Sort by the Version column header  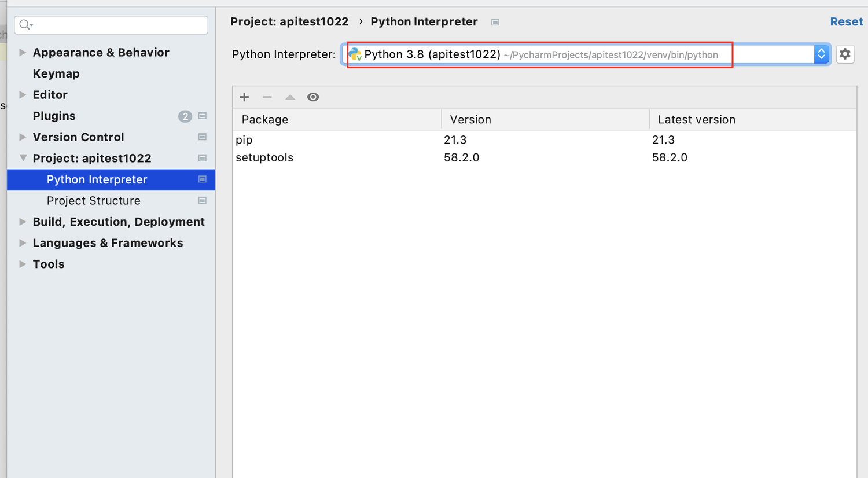tap(546, 119)
